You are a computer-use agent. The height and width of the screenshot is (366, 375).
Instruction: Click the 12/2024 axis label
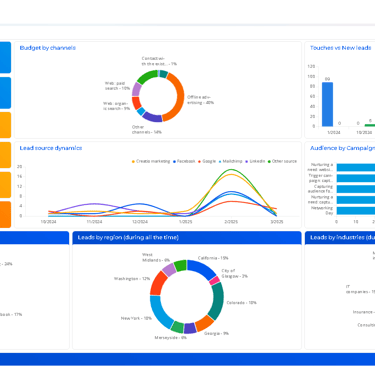pos(140,222)
